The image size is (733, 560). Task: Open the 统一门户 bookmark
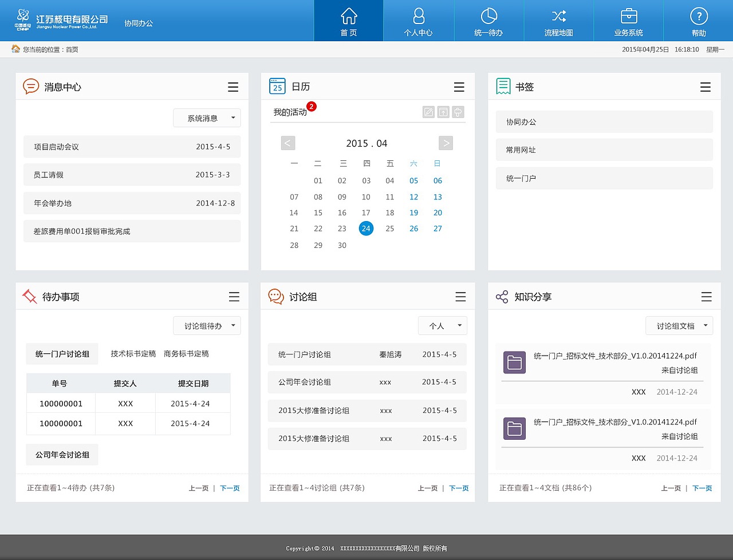(x=604, y=178)
